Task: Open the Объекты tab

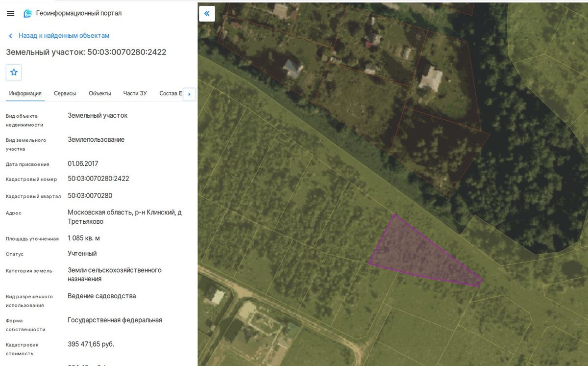Action: pyautogui.click(x=100, y=93)
